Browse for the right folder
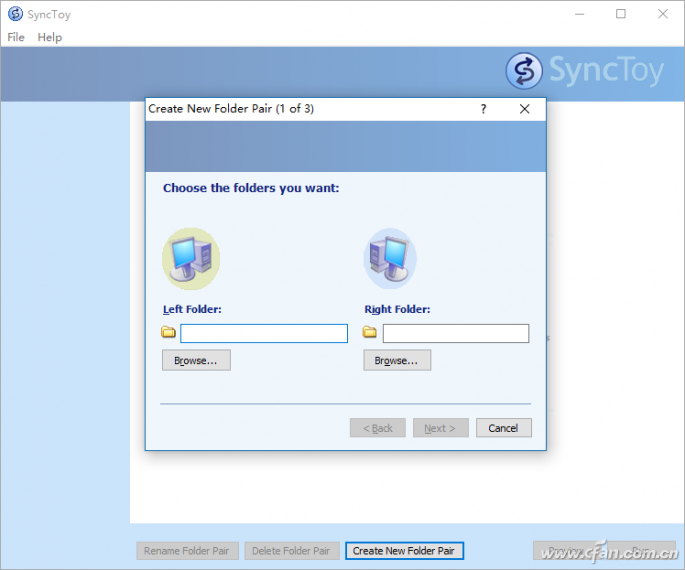The image size is (685, 570). 397,360
